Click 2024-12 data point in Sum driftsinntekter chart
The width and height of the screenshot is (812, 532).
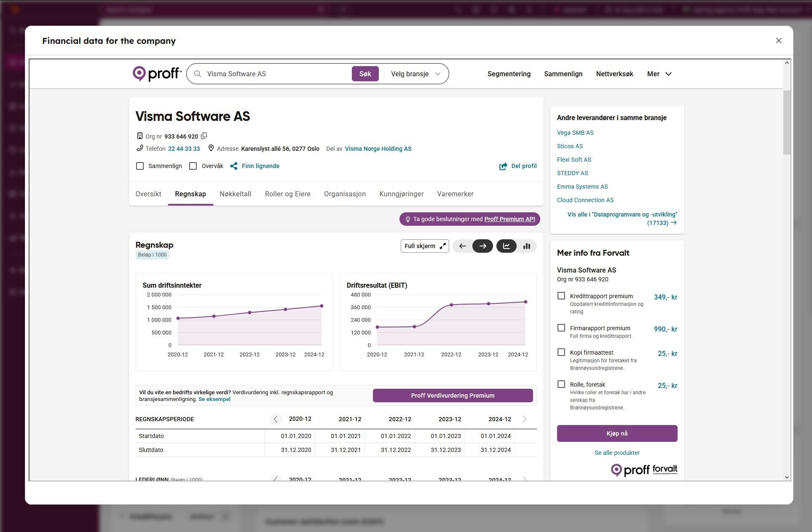(322, 306)
